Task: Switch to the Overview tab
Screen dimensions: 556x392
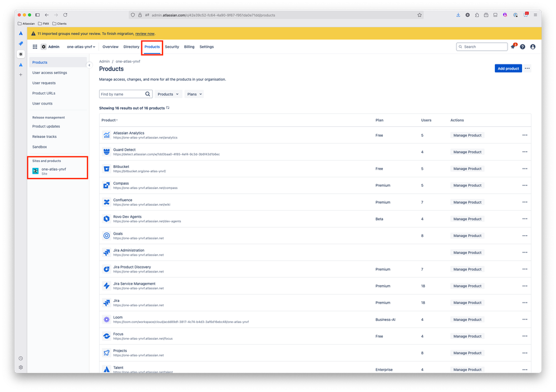Action: pos(110,47)
